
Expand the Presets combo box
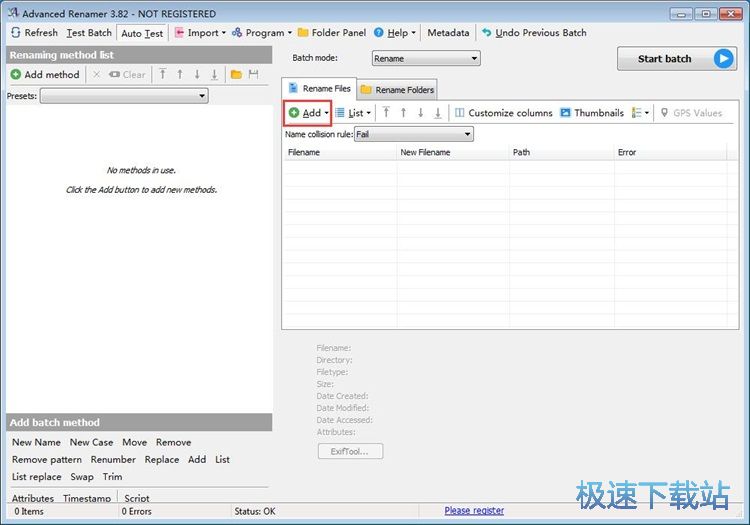[x=124, y=96]
